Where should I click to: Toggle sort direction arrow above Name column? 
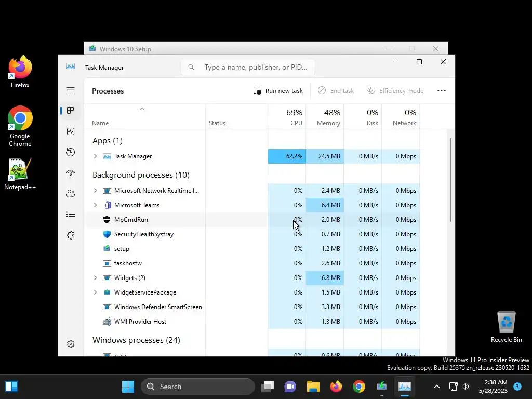[x=142, y=109]
